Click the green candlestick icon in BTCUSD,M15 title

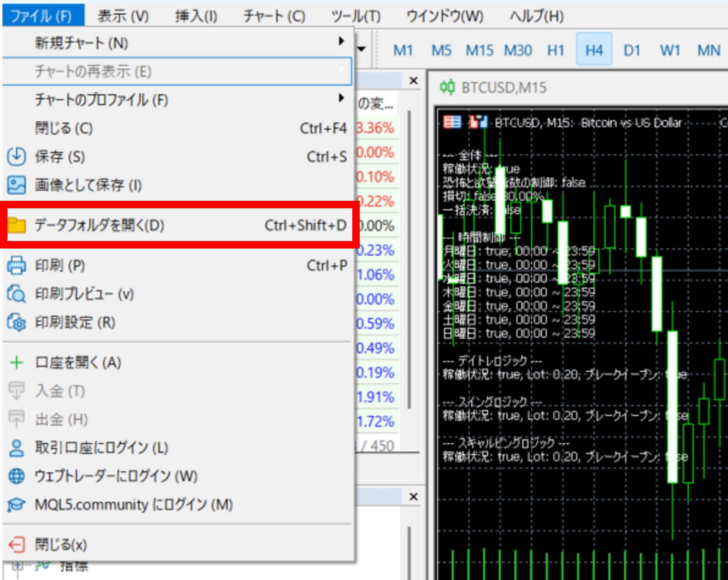point(447,87)
